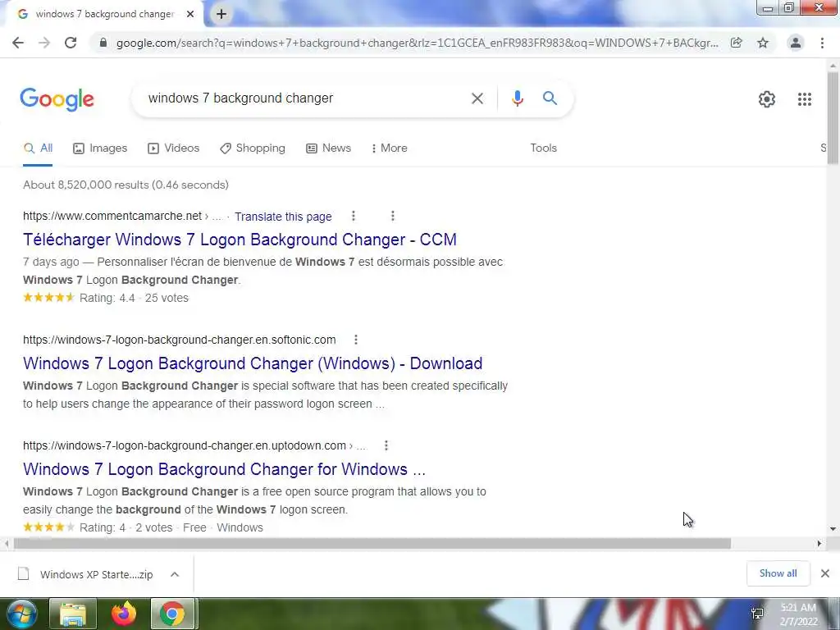Image resolution: width=840 pixels, height=630 pixels.
Task: Click in the Google search input field
Action: pos(305,98)
